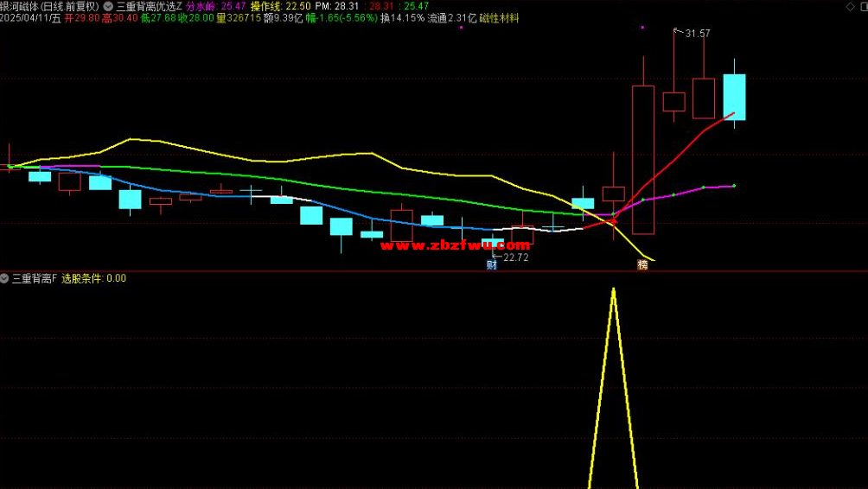Click the float shares 流通2.31亿

coord(451,18)
